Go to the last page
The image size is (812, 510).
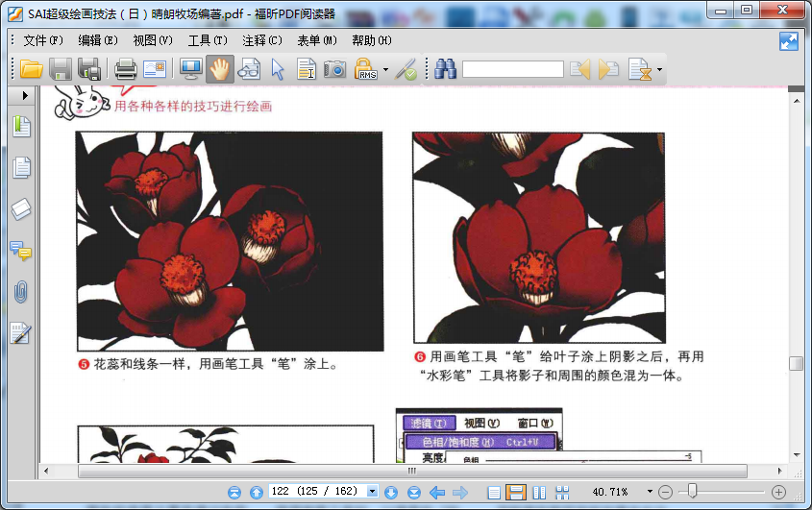[x=414, y=493]
